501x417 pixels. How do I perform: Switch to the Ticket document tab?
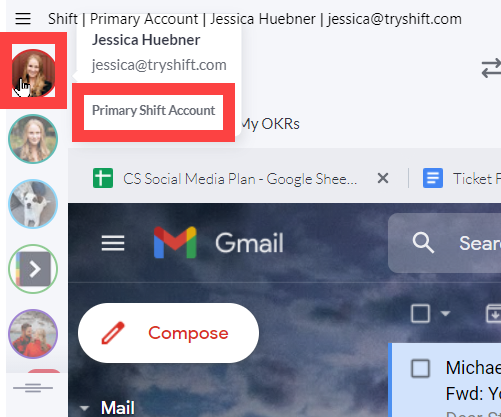pos(462,179)
